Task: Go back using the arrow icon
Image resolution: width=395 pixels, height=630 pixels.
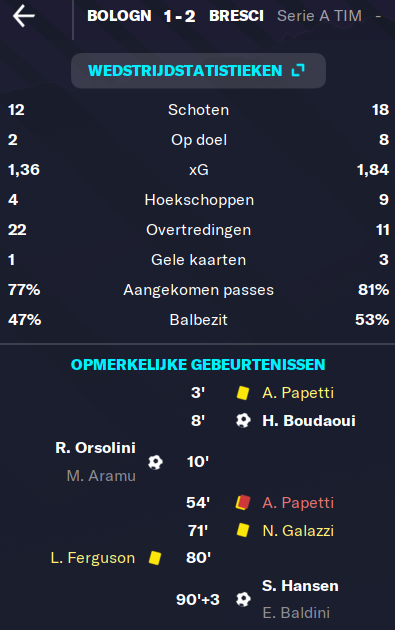Action: 24,16
